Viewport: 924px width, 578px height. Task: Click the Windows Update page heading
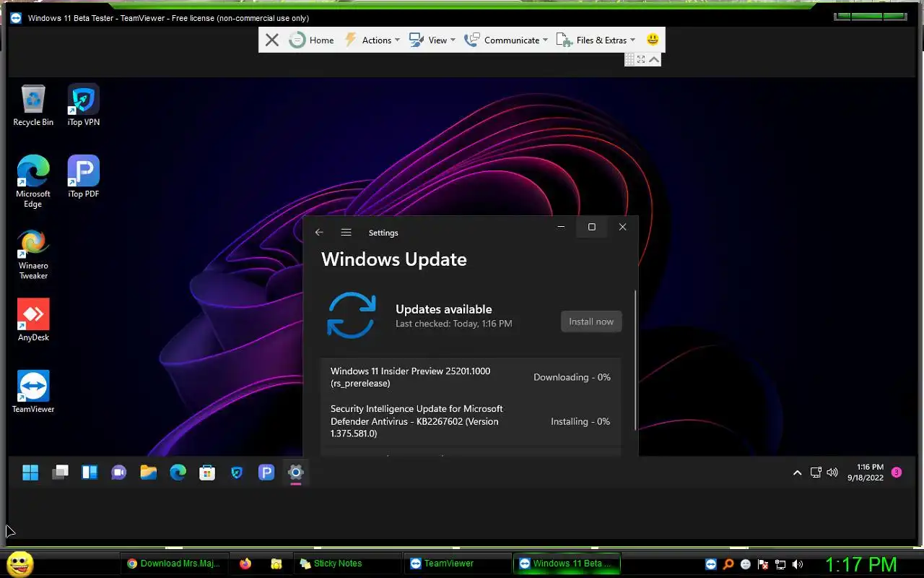pyautogui.click(x=394, y=259)
